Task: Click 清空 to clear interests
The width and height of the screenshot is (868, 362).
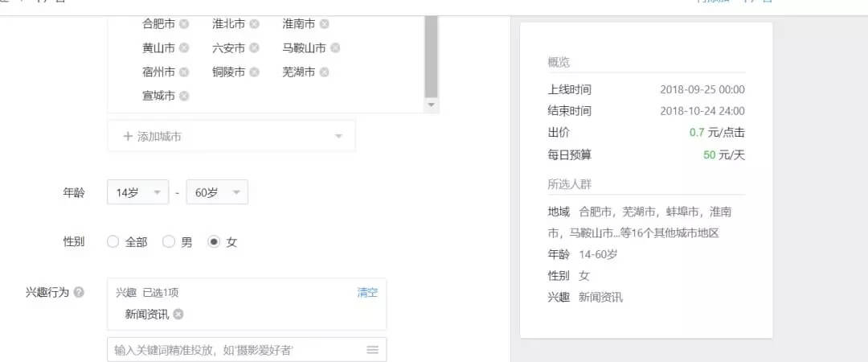Action: 367,293
